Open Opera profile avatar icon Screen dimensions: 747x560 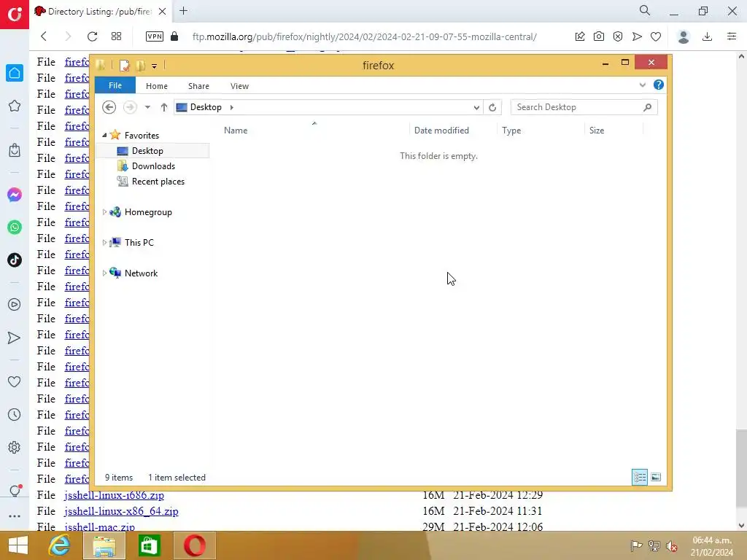pyautogui.click(x=684, y=36)
